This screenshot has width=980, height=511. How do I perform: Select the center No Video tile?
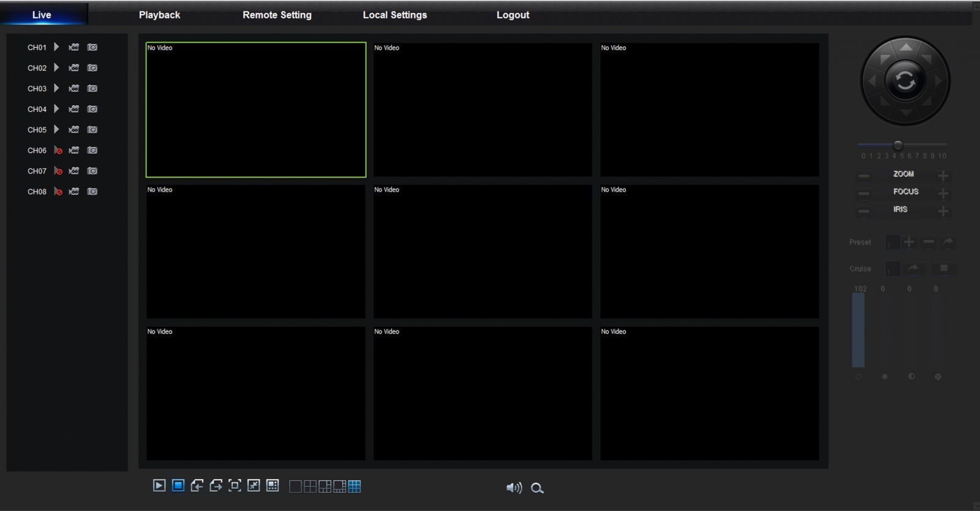[x=483, y=252]
